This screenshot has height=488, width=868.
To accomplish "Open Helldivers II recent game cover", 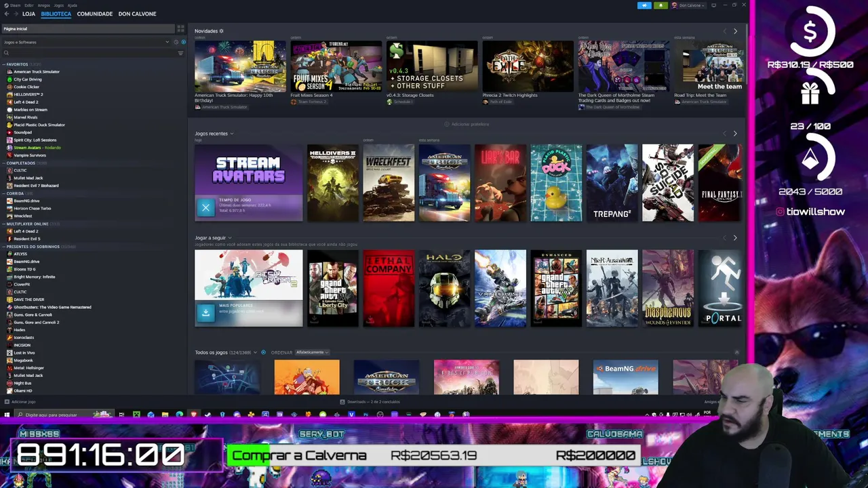I will click(333, 183).
